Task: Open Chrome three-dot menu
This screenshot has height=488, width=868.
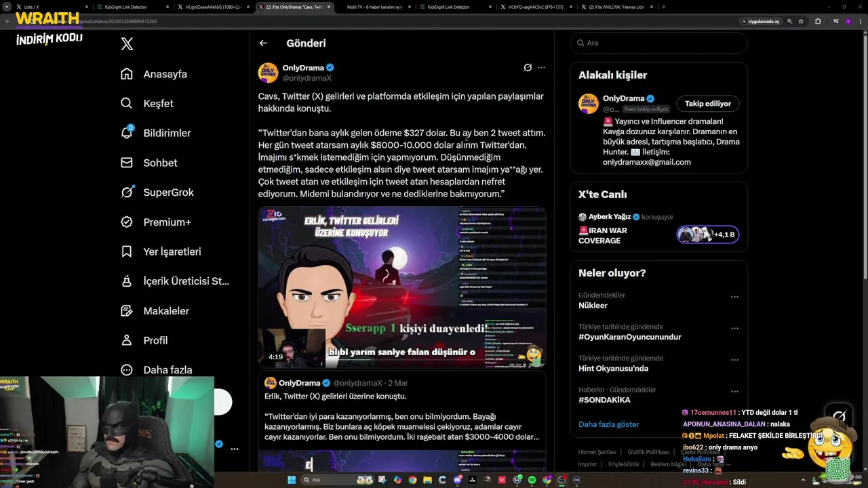Action: tap(861, 21)
